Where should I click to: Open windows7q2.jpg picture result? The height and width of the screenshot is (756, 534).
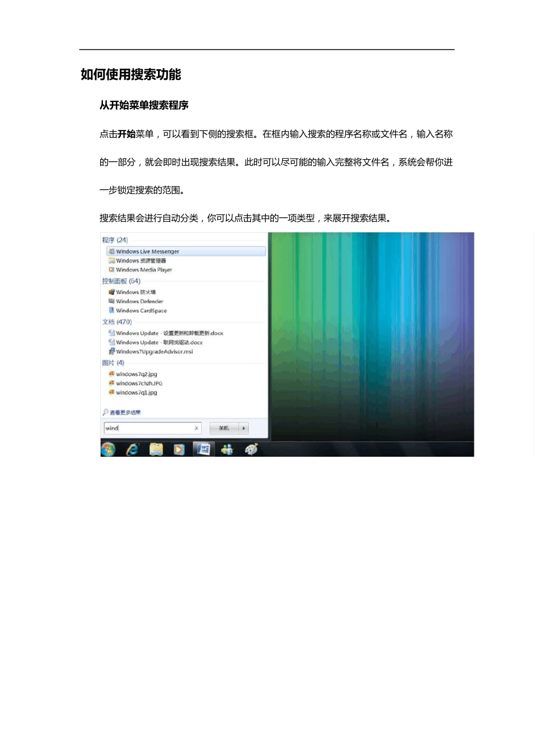coord(133,374)
